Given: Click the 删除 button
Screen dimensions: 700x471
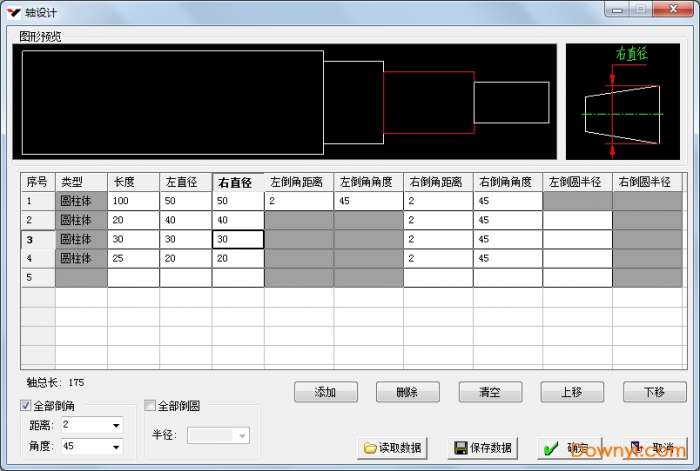Looking at the screenshot, I should click(408, 392).
